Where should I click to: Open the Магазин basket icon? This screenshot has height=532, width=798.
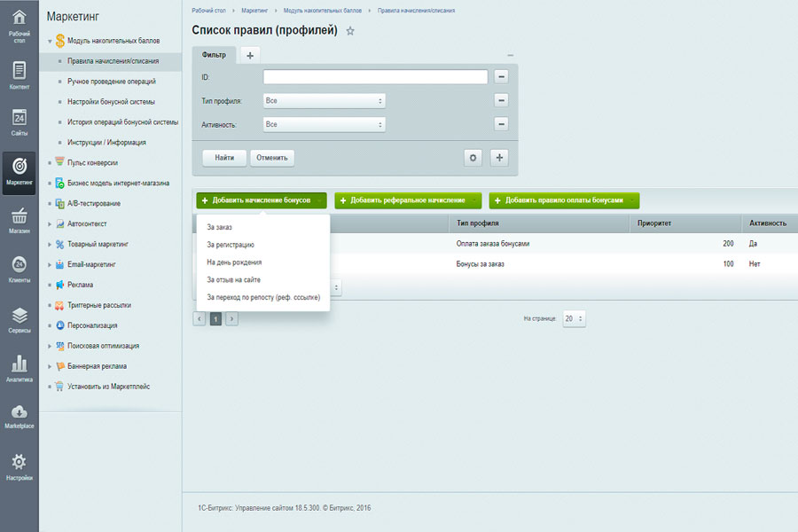click(19, 220)
